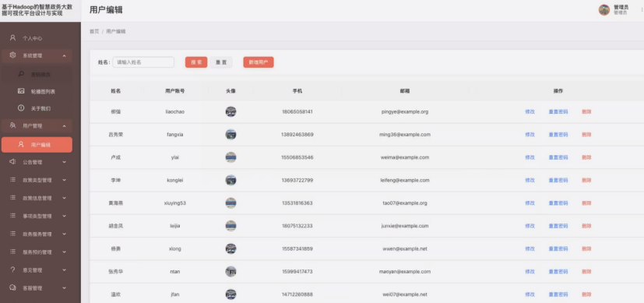This screenshot has height=303, width=644.
Task: Expand 服务预约管理 using its chevron
Action: point(65,252)
